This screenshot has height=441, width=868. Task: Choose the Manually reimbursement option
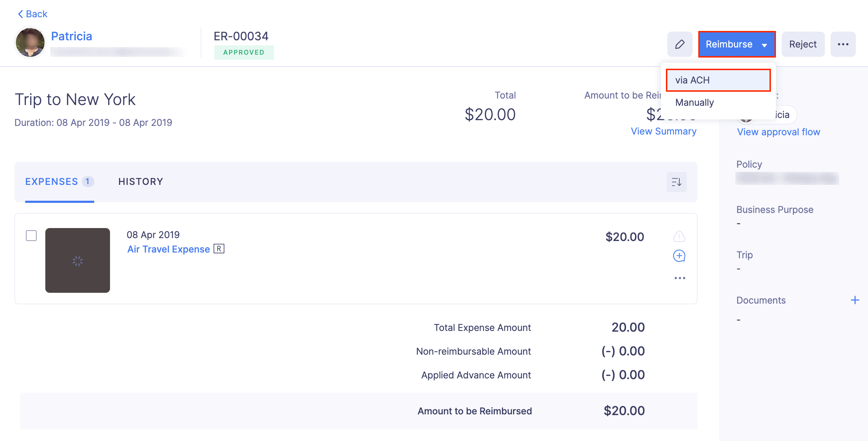coord(694,103)
